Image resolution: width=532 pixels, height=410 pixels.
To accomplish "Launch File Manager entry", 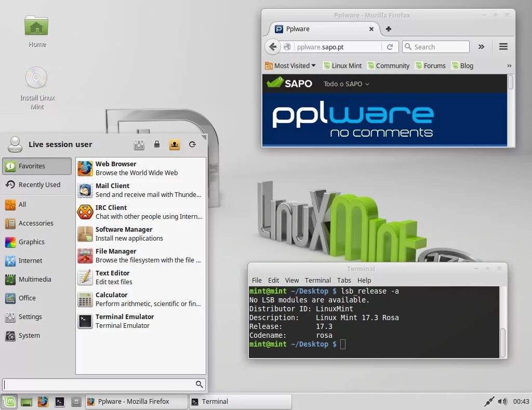I will point(140,256).
